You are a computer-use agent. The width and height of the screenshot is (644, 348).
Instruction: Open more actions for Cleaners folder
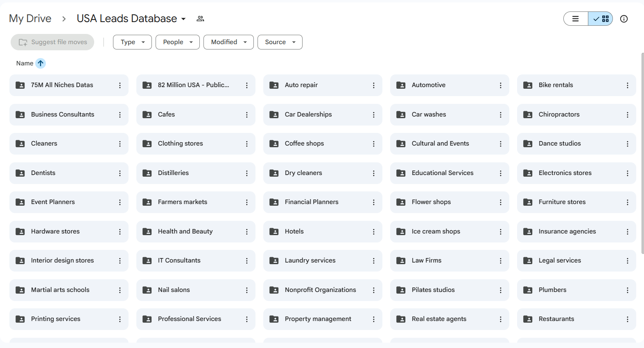tap(120, 144)
